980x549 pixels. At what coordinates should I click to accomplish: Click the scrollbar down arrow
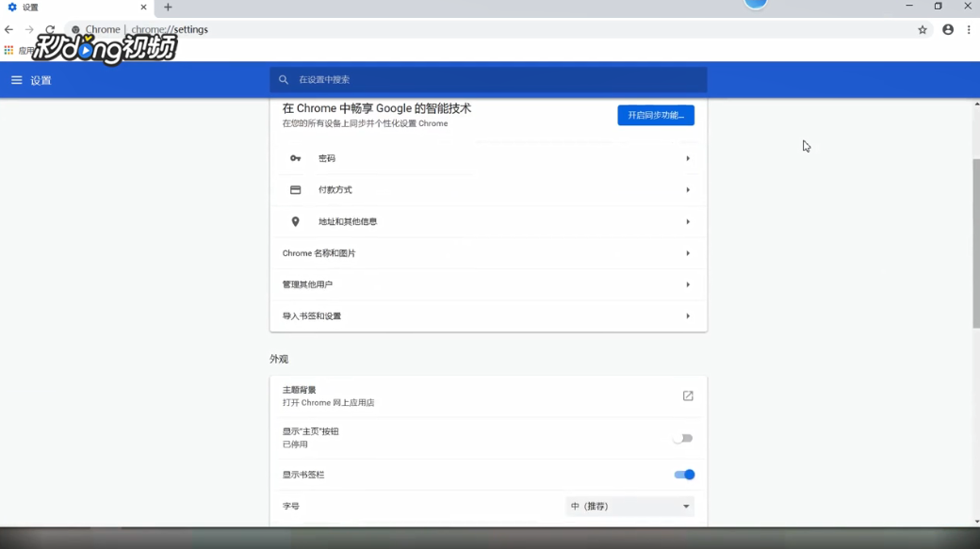(976, 522)
